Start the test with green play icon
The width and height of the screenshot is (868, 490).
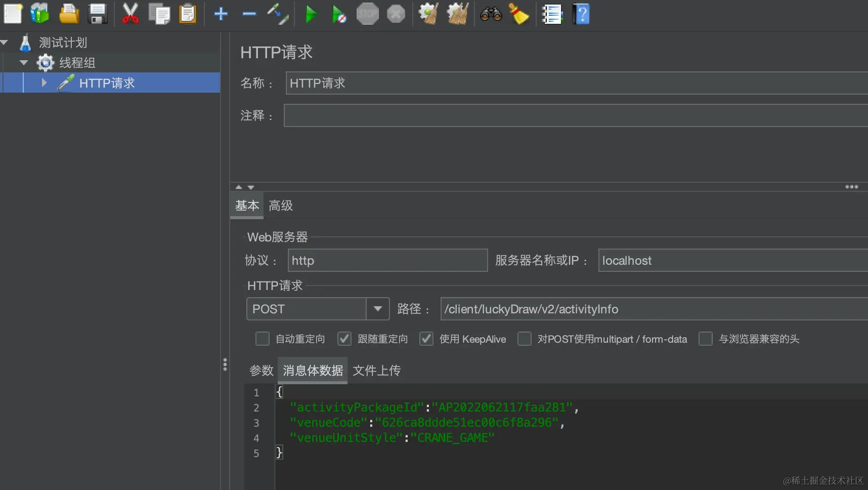pyautogui.click(x=311, y=14)
